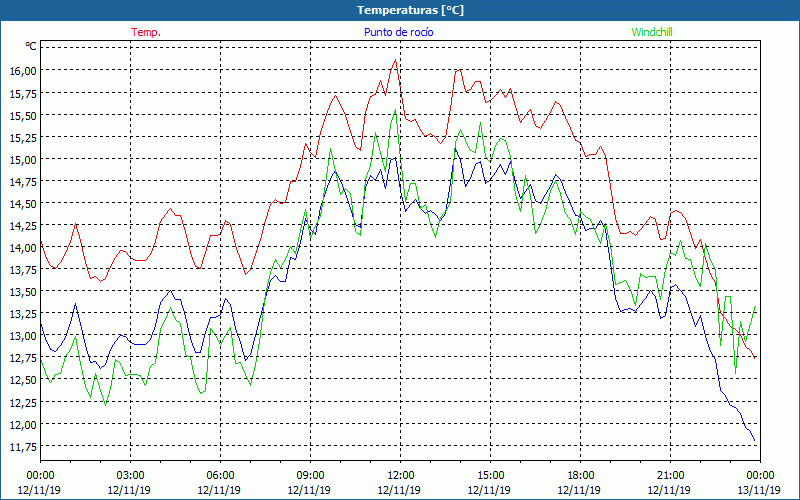
Task: Select the green Windchill legend label
Action: click(x=652, y=32)
